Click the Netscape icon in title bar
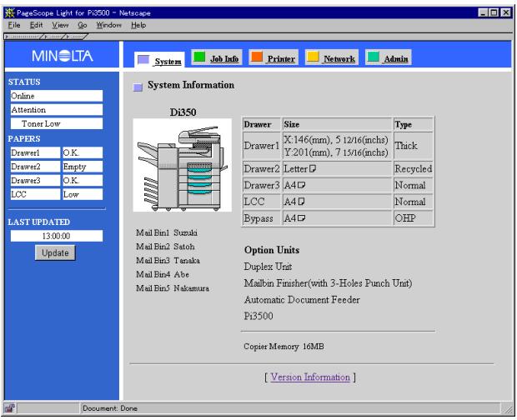The height and width of the screenshot is (420, 517). [9, 12]
